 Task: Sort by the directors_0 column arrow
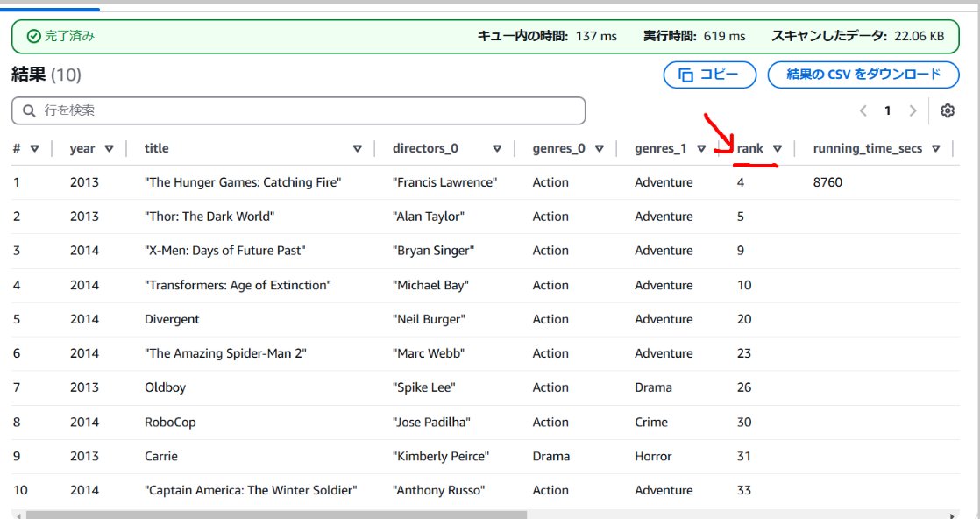point(497,149)
